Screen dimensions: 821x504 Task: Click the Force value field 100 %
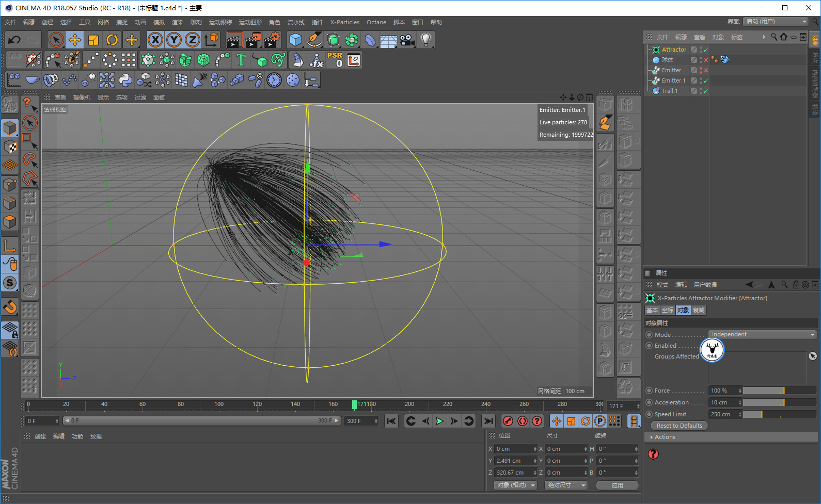[723, 391]
